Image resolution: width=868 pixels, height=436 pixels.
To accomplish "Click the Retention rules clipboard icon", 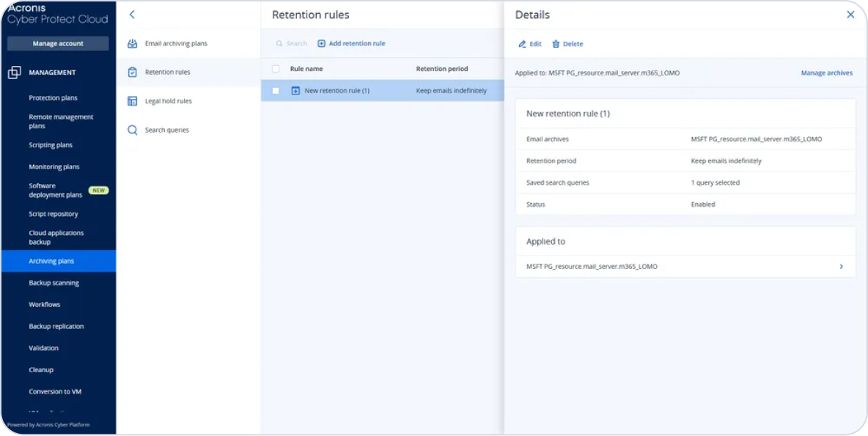I will (133, 73).
